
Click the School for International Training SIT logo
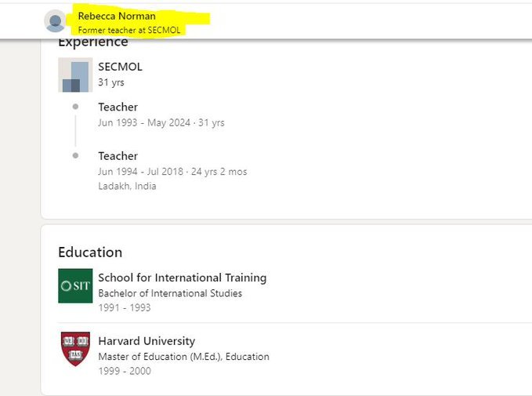click(75, 285)
